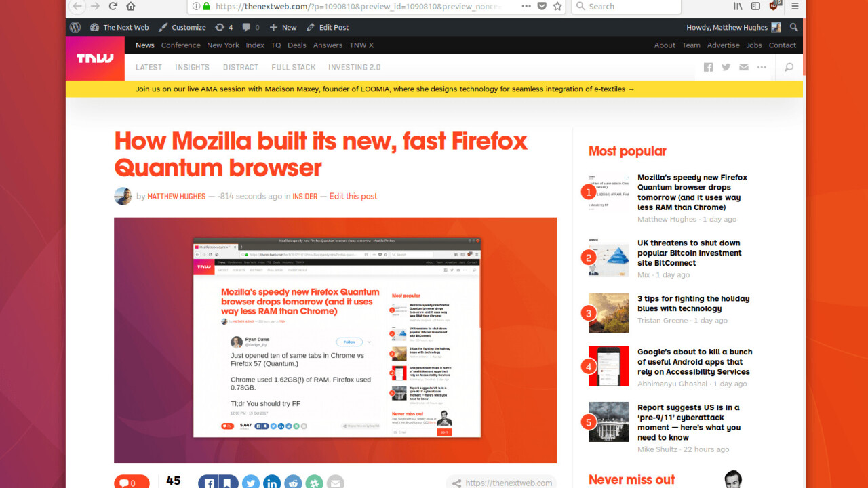Viewport: 868px width, 488px height.
Task: Share article via the Reddit icon
Action: coord(293,483)
